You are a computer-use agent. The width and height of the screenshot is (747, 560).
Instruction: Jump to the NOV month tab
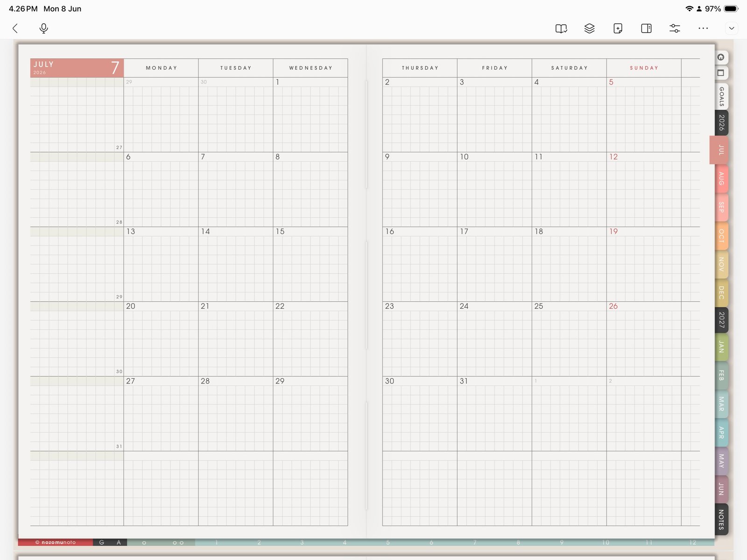[x=722, y=264]
